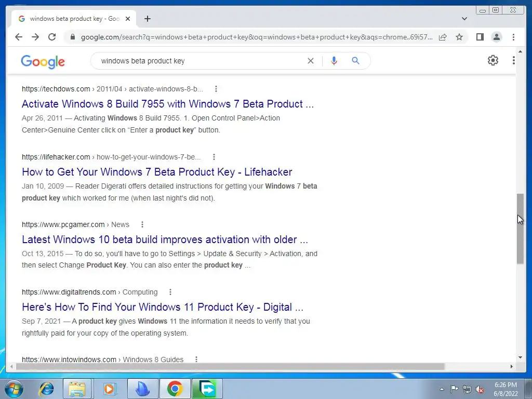Click horizontal scroll right arrow
Image resolution: width=532 pixels, height=399 pixels.
pyautogui.click(x=512, y=366)
